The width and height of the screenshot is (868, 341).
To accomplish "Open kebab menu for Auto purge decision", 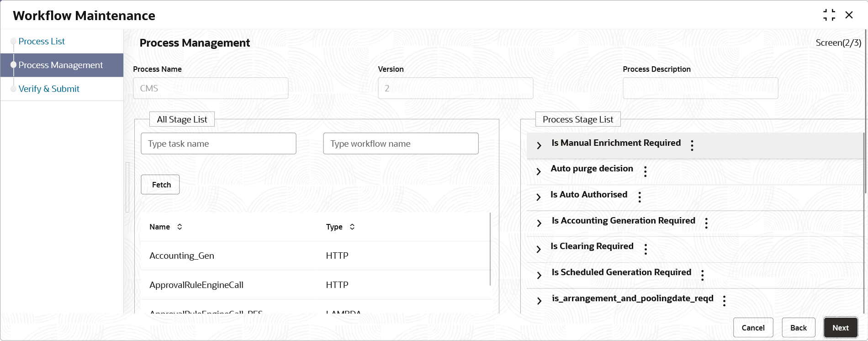I will coord(645,171).
